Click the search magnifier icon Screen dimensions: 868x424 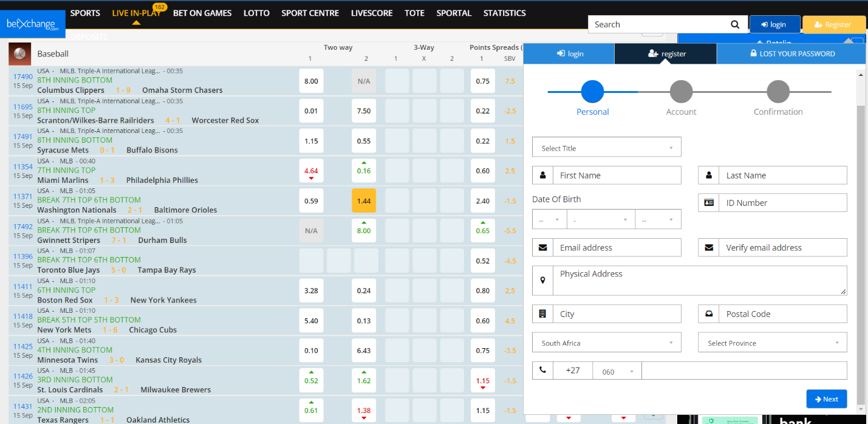pyautogui.click(x=735, y=24)
